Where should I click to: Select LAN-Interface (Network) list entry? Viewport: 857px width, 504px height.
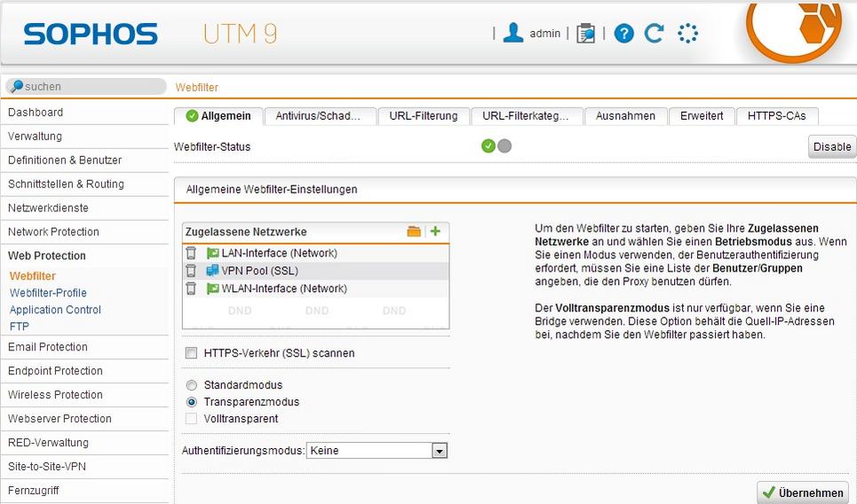tap(316, 253)
